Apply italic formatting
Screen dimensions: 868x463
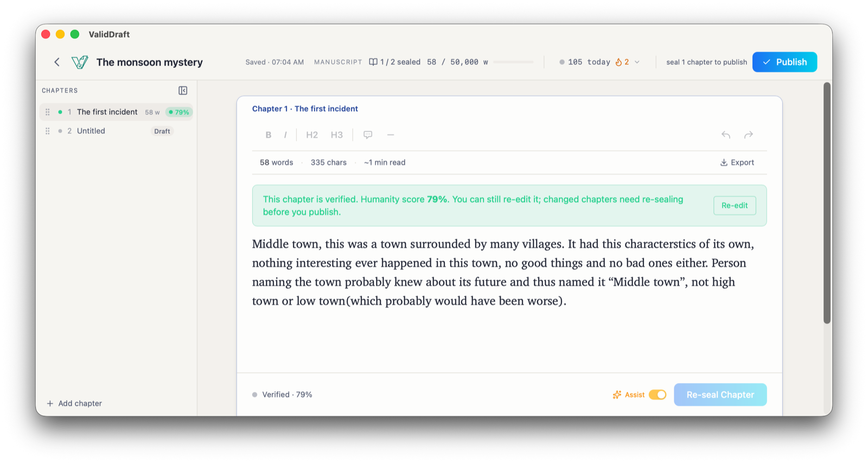tap(285, 135)
